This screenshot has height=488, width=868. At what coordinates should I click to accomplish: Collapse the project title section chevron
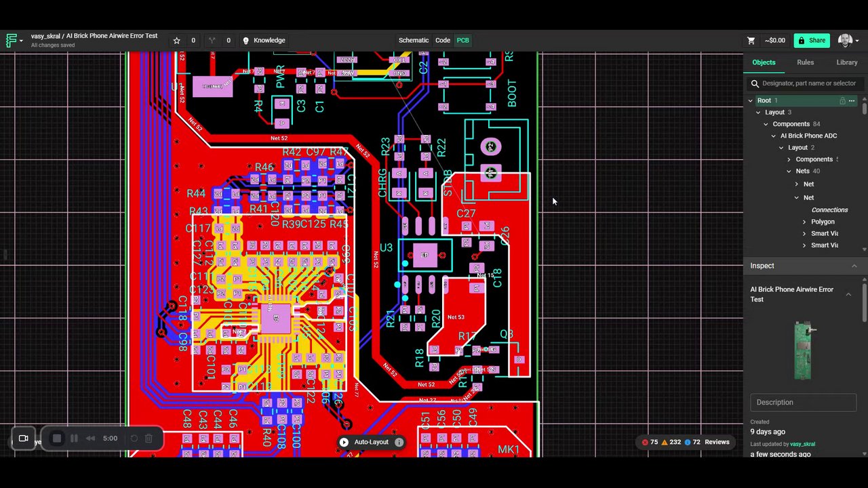(848, 294)
